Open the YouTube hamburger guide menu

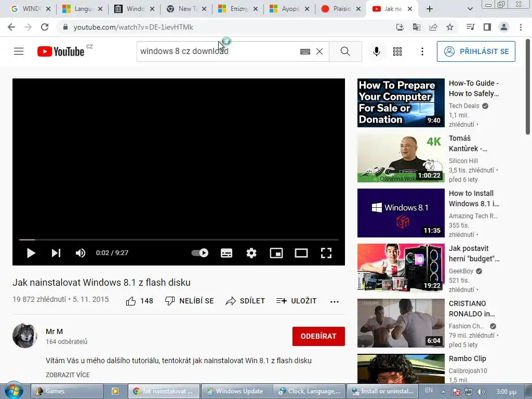(x=19, y=51)
